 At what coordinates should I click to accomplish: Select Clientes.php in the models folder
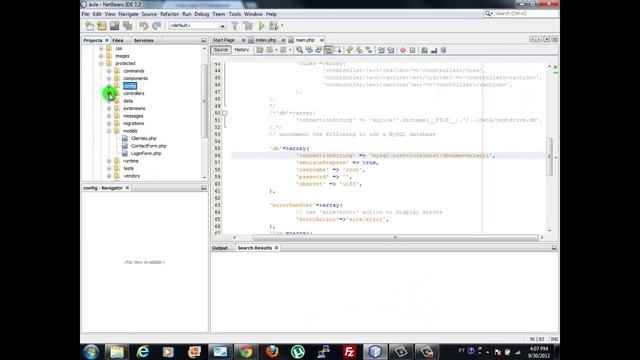144,139
